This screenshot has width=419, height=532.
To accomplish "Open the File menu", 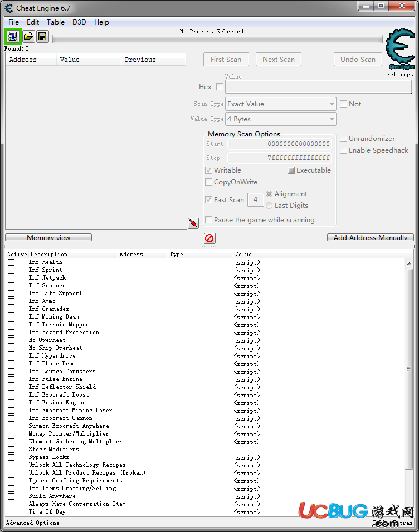I will tap(13, 22).
